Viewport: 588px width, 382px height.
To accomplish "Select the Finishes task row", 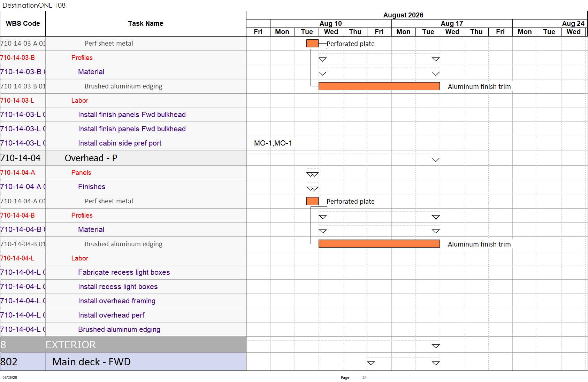I will point(123,187).
